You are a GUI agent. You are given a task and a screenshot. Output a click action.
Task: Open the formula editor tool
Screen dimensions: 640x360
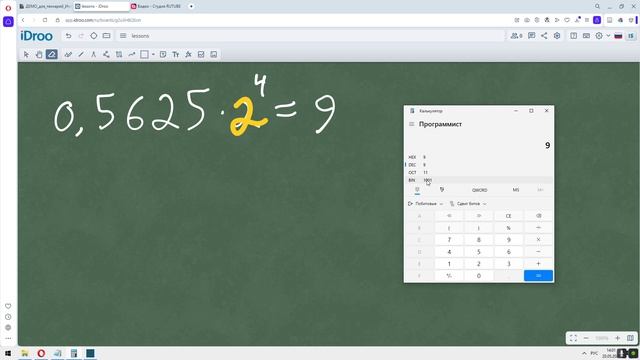188,54
